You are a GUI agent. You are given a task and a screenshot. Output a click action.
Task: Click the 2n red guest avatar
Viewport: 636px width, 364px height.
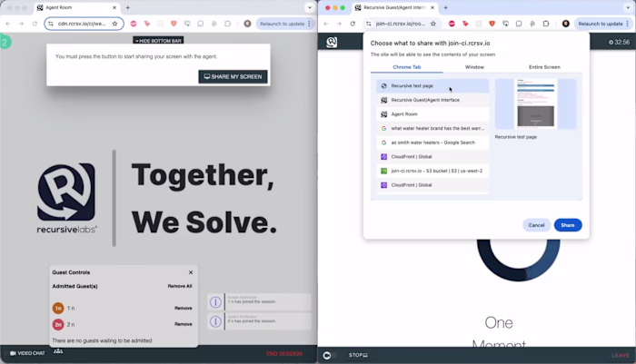coord(58,324)
